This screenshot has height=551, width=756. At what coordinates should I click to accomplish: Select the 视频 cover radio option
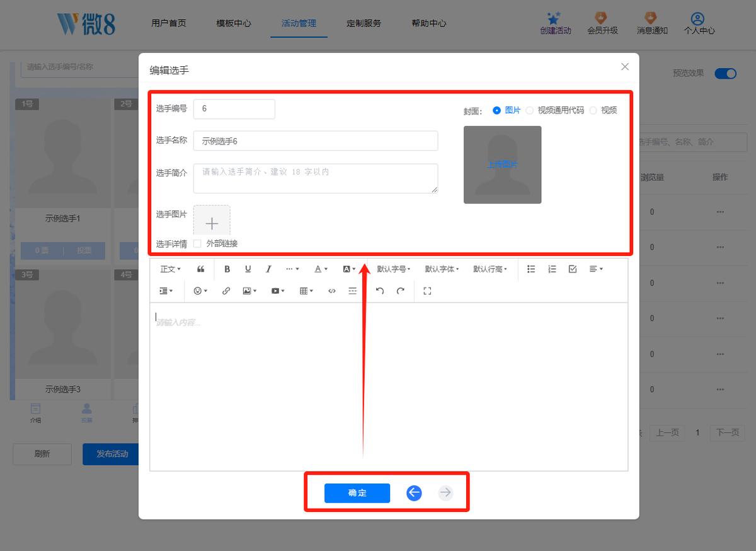pos(593,110)
